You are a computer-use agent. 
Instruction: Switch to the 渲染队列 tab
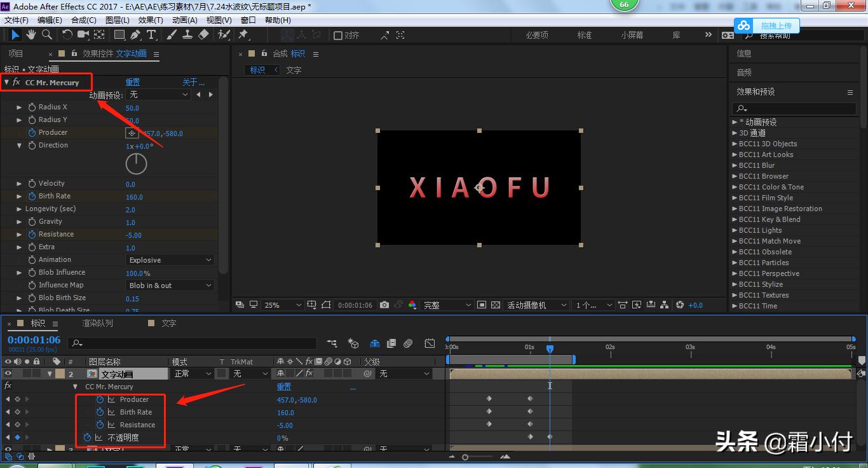(97, 323)
